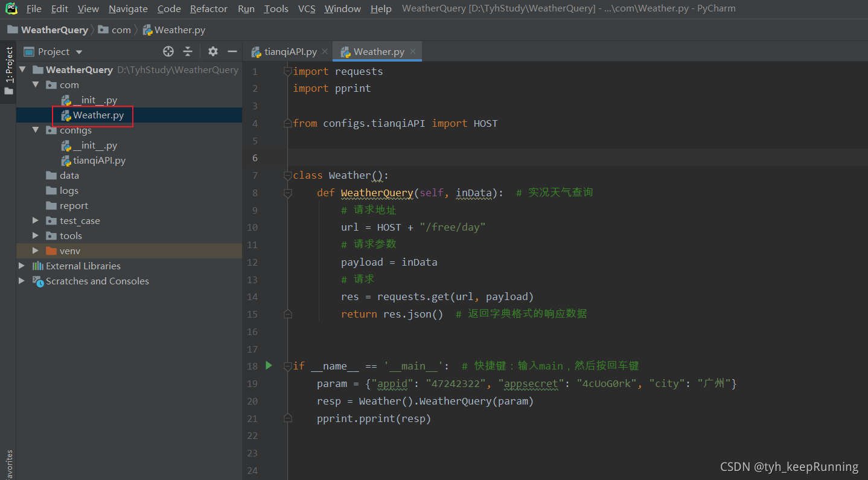Close the Weather.py tab
The height and width of the screenshot is (480, 868).
tap(413, 51)
